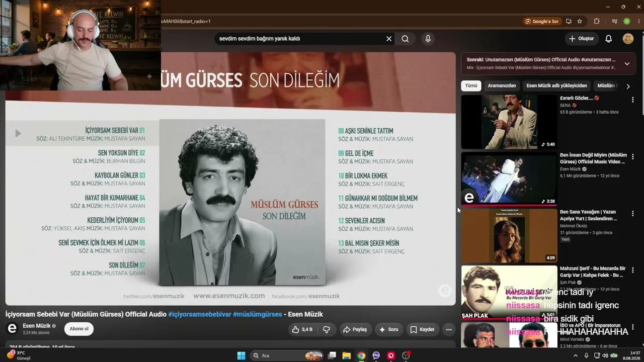Open the weather widget showing 31°C
644x362 pixels.
(19, 355)
